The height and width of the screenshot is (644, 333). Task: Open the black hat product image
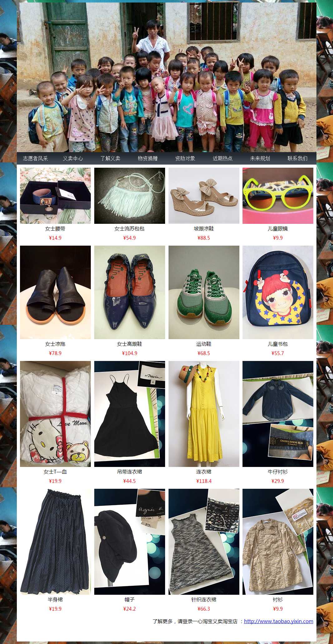pos(130,542)
